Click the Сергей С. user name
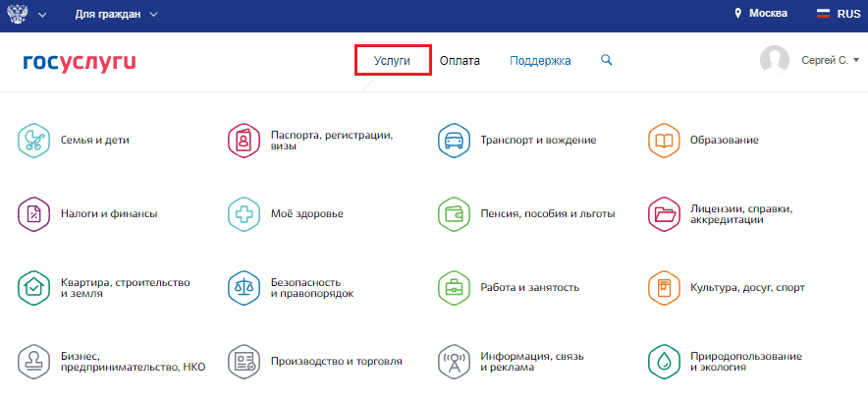 (825, 60)
